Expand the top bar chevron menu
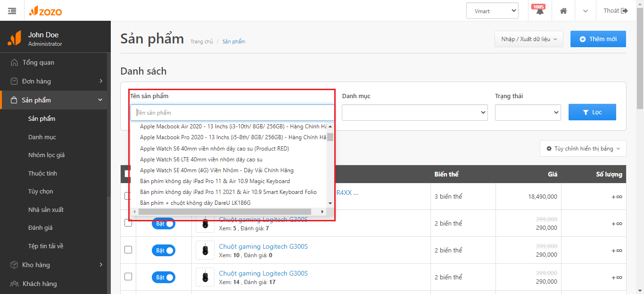 586,11
